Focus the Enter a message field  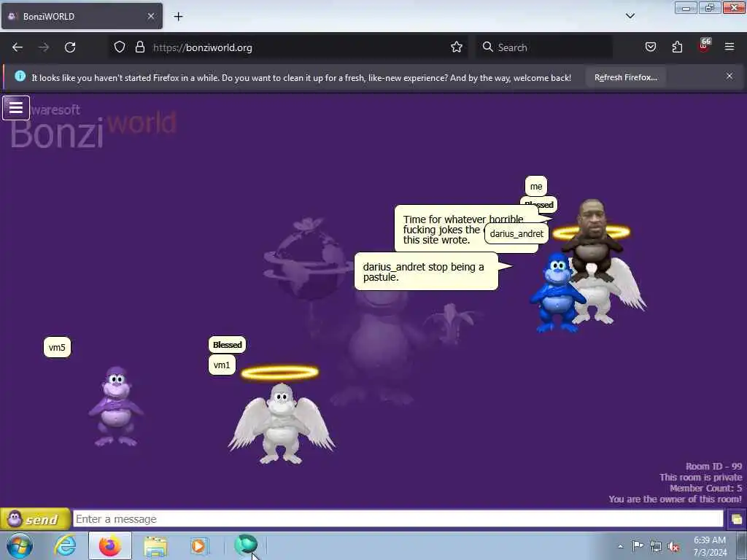[398, 519]
